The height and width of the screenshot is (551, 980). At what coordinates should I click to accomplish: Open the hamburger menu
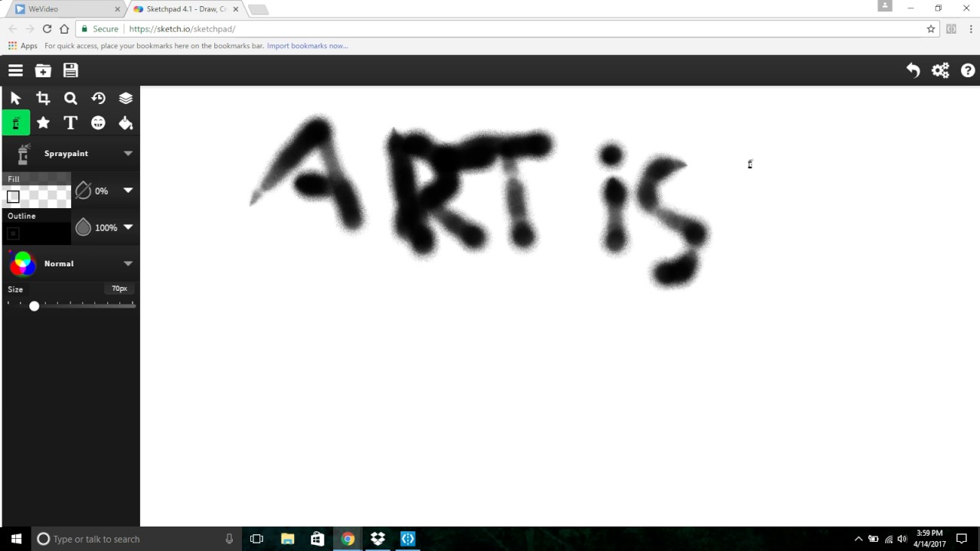[x=15, y=70]
